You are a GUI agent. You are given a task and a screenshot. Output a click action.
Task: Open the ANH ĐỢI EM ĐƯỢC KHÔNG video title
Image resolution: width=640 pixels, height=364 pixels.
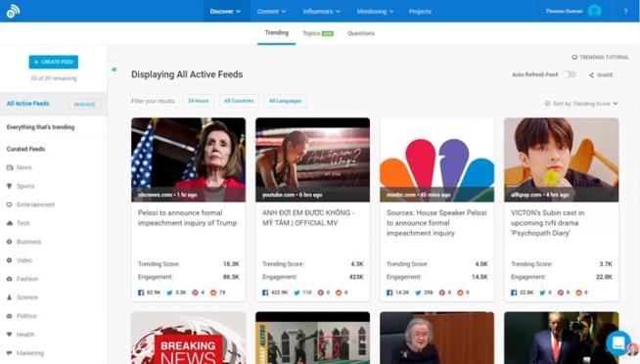(x=308, y=218)
